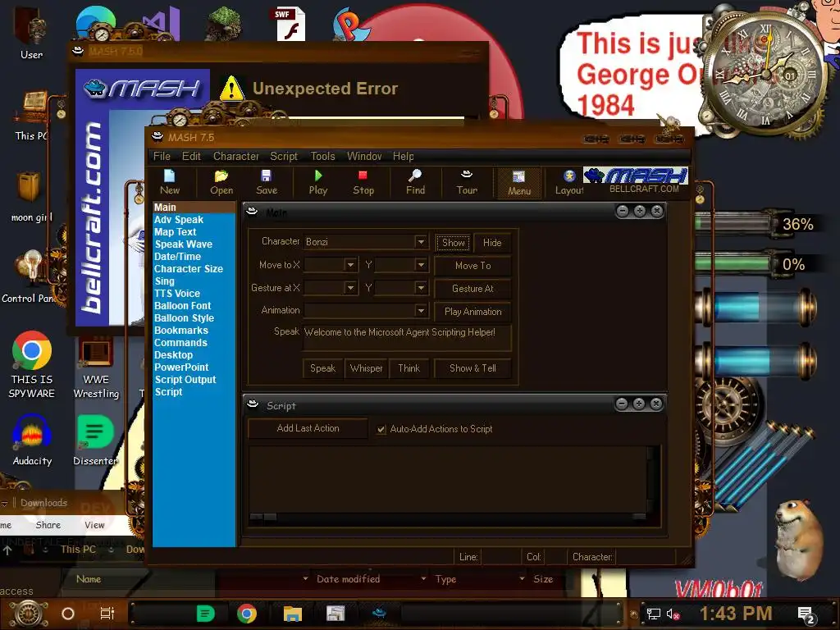This screenshot has width=840, height=630.
Task: Open the SWF Flash file on desktop
Action: click(291, 24)
